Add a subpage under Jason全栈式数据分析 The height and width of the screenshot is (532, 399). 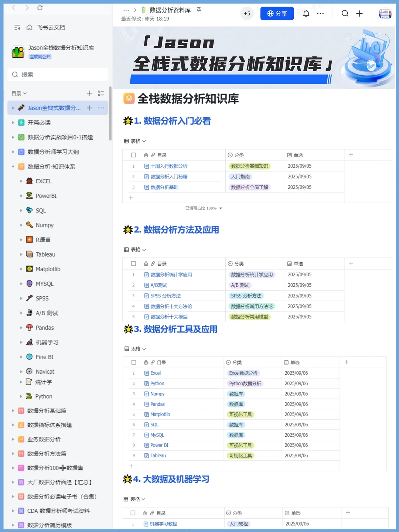[89, 108]
